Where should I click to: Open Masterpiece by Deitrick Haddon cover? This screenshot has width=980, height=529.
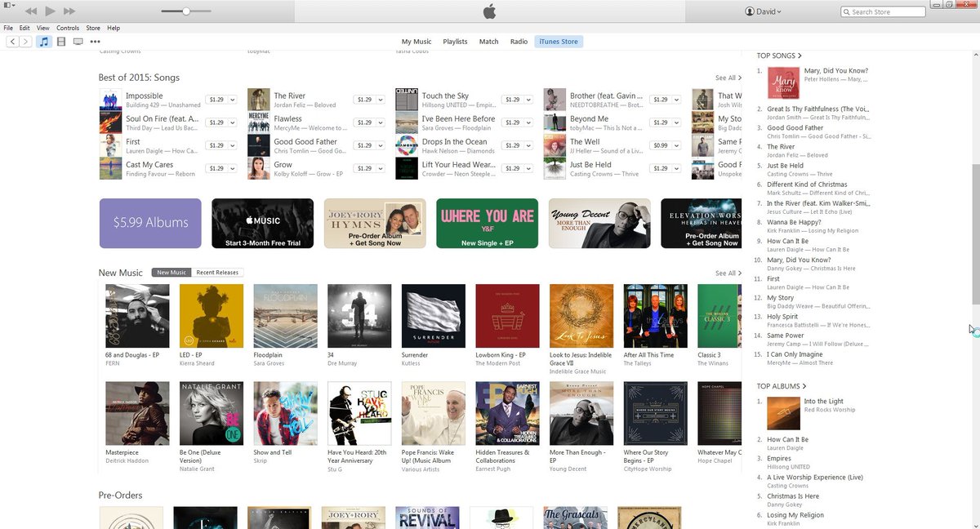pyautogui.click(x=137, y=413)
